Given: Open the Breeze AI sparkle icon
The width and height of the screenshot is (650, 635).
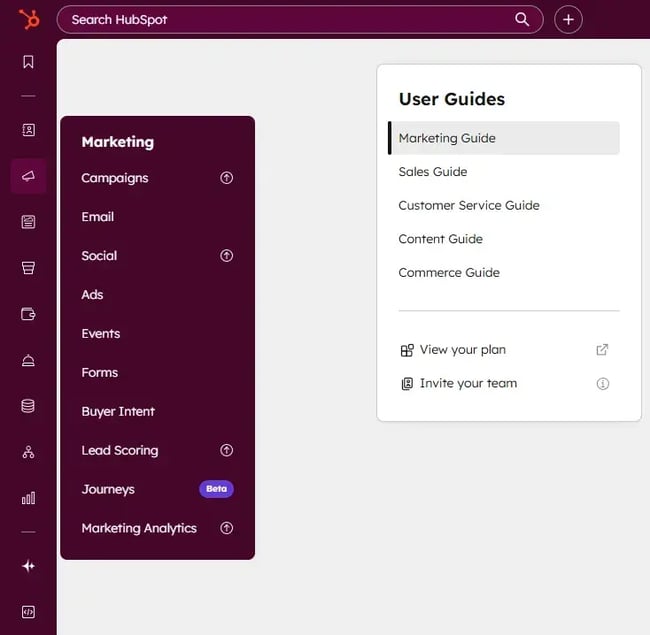Looking at the screenshot, I should pyautogui.click(x=28, y=566).
